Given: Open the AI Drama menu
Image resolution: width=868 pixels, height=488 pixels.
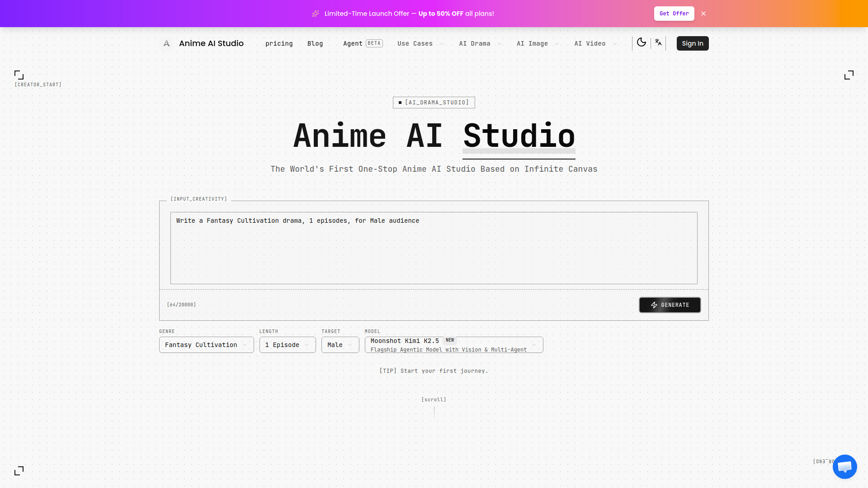Looking at the screenshot, I should (478, 43).
